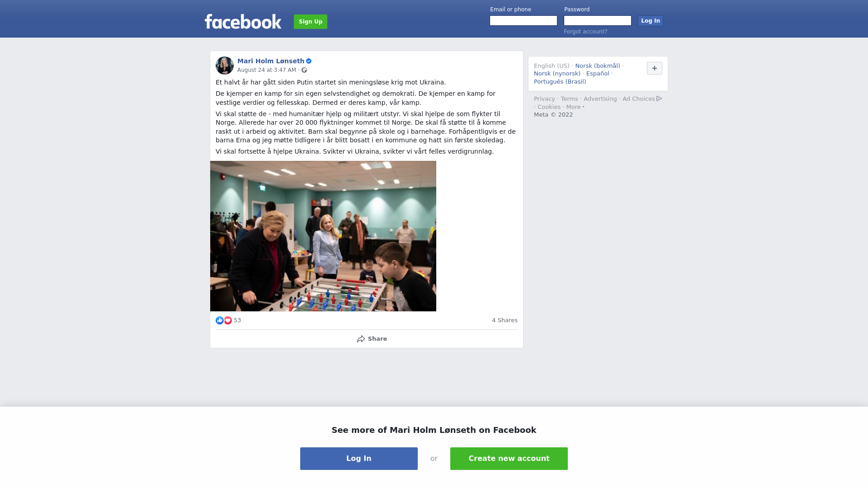Click the blue verified badge icon

pos(309,61)
